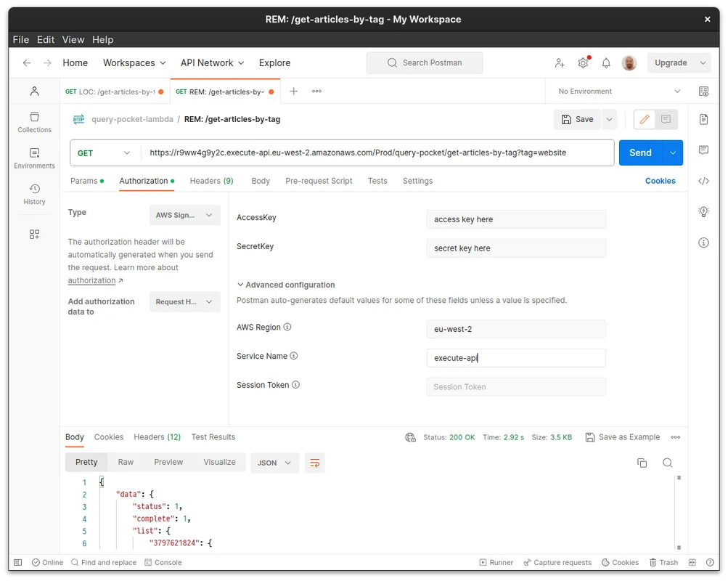Image resolution: width=728 pixels, height=581 pixels.
Task: Copy the response body to clipboard
Action: tap(642, 463)
